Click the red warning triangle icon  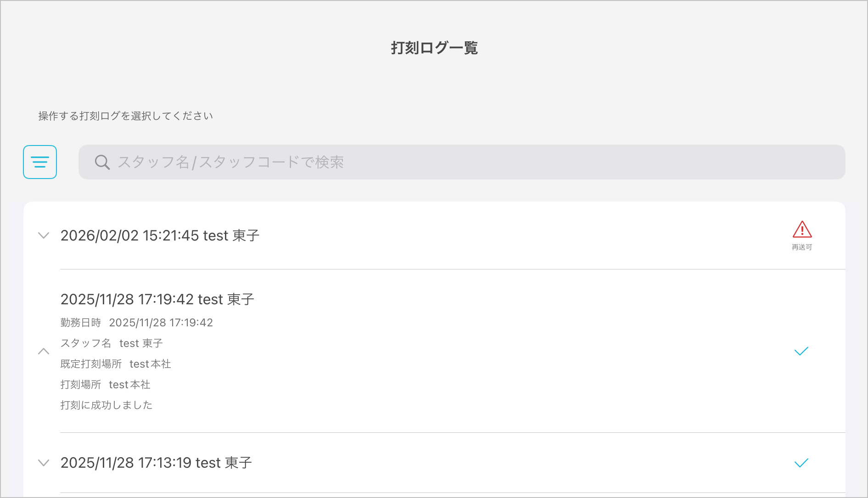pyautogui.click(x=802, y=229)
